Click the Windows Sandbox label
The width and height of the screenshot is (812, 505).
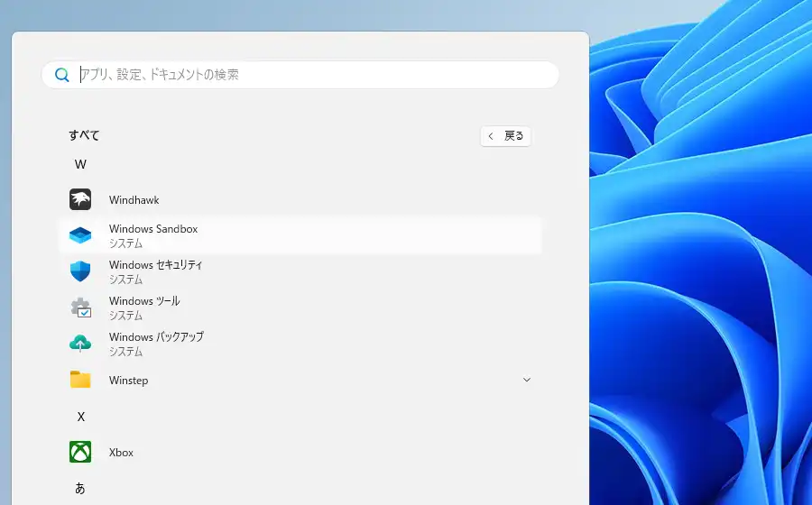click(x=153, y=229)
